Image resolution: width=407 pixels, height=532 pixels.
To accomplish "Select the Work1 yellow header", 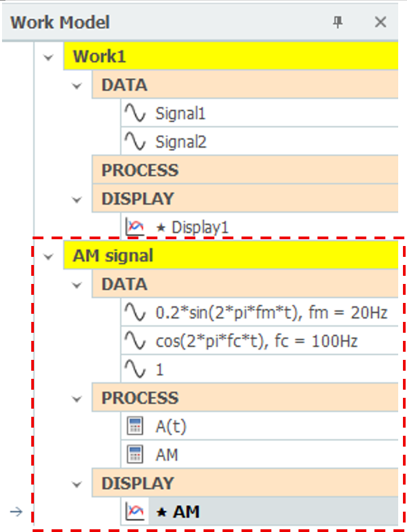I will [231, 56].
